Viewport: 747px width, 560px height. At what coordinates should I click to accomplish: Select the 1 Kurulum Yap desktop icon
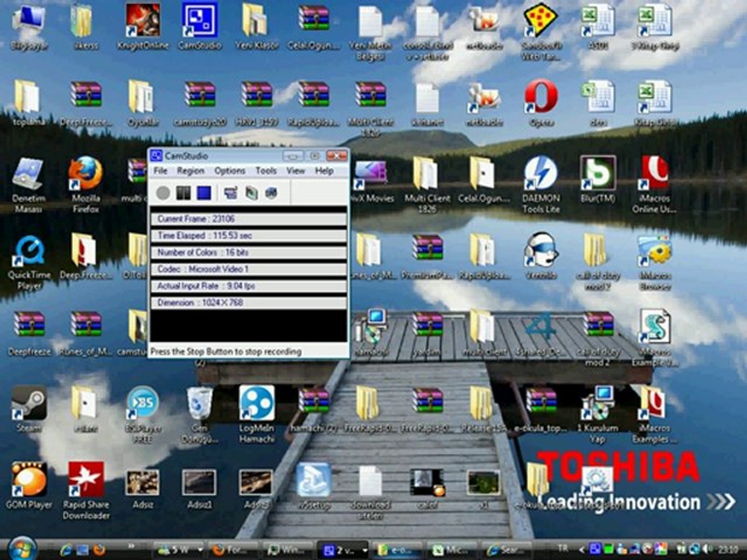tap(598, 415)
